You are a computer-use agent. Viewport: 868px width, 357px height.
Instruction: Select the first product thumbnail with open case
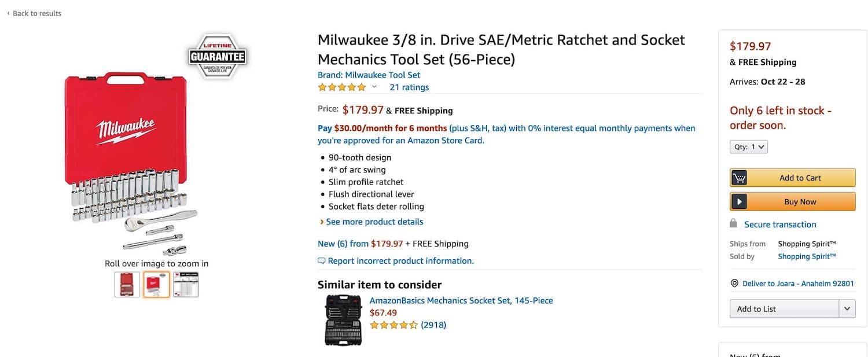tap(127, 285)
